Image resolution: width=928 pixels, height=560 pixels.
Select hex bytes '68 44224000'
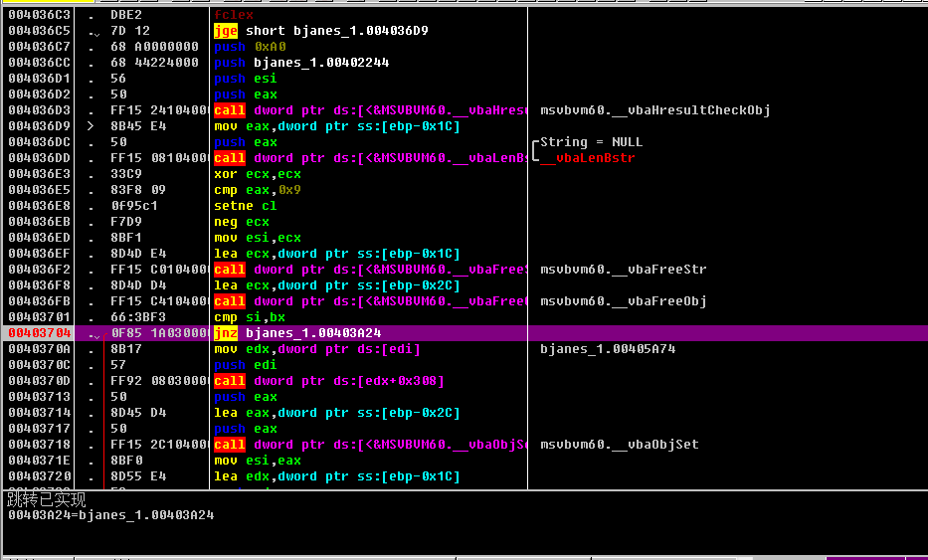(x=154, y=63)
